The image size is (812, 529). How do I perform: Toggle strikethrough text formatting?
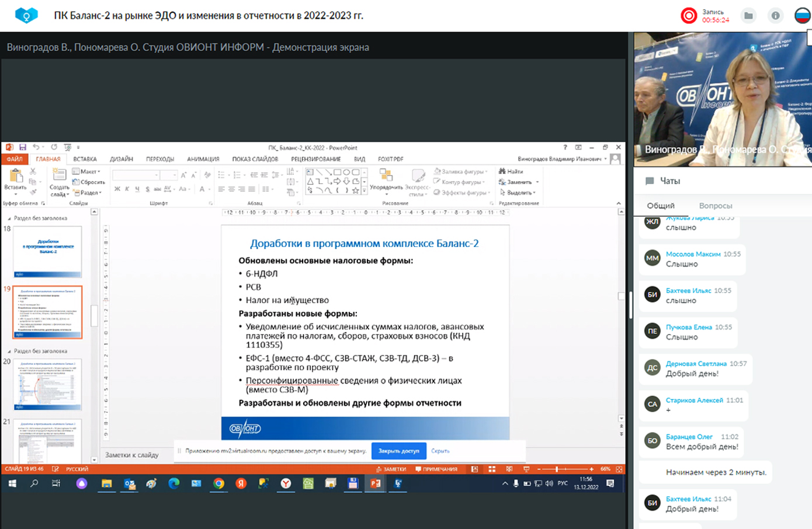[x=157, y=189]
